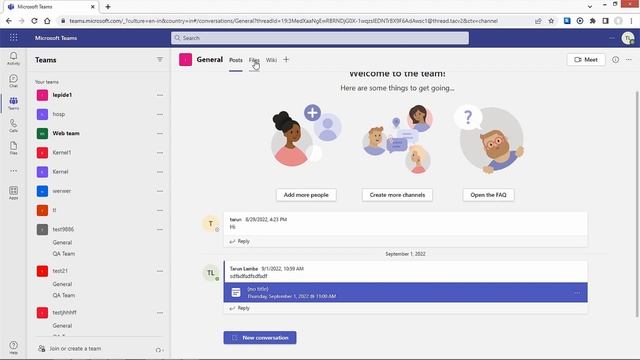The image size is (640, 360).
Task: Switch to the Files tab
Action: pyautogui.click(x=254, y=60)
